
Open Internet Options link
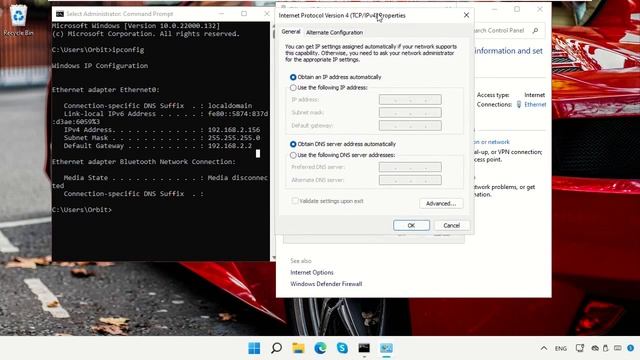(312, 272)
